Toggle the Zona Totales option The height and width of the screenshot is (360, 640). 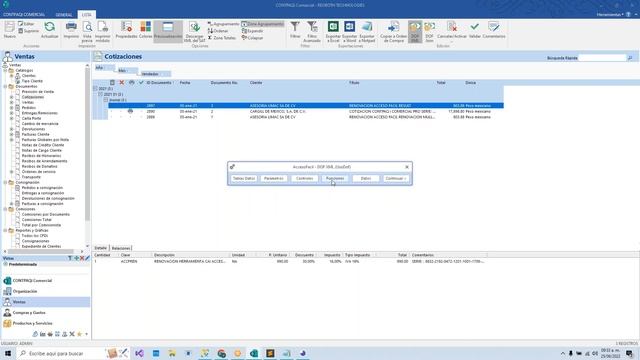click(222, 38)
